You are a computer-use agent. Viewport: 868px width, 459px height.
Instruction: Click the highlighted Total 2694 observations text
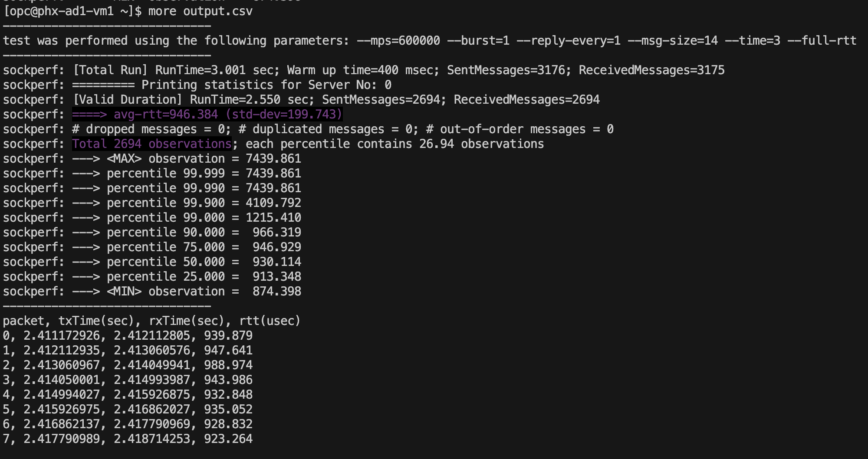[152, 144]
